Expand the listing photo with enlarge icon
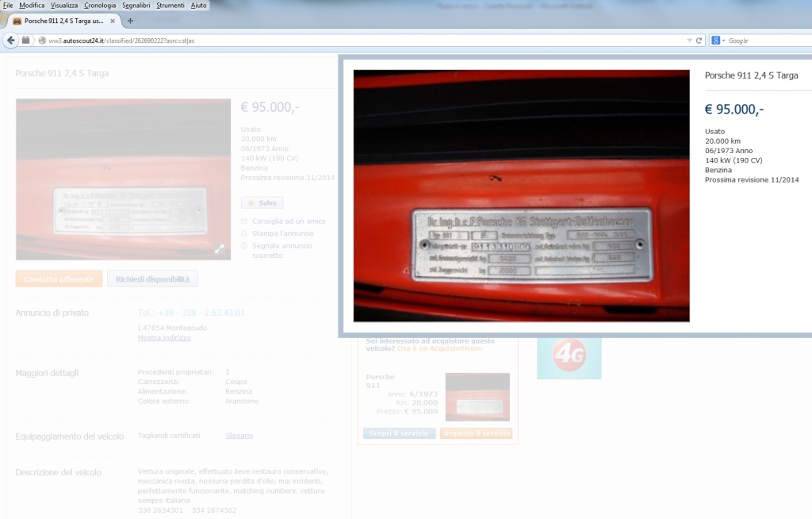Image resolution: width=812 pixels, height=519 pixels. [x=220, y=249]
